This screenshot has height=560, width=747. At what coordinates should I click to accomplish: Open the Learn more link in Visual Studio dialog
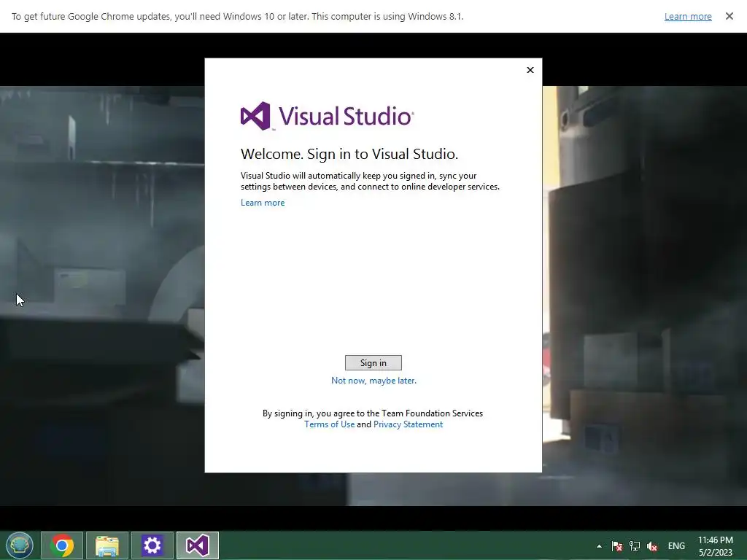coord(263,203)
